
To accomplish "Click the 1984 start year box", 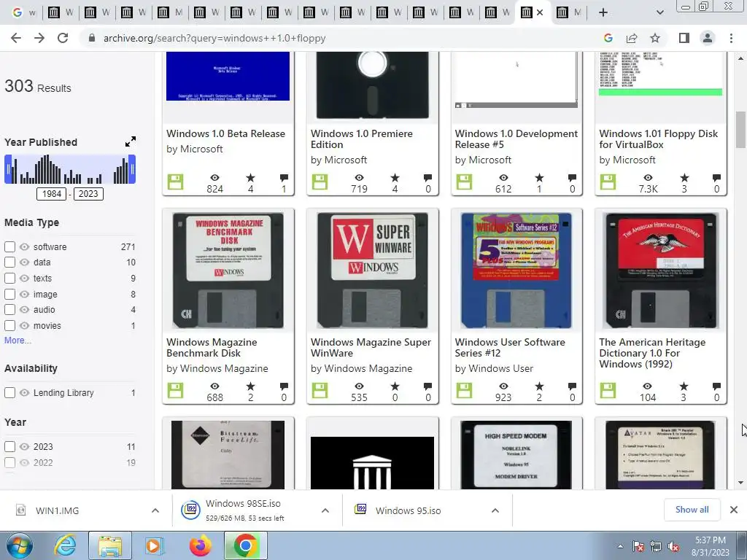I will tap(52, 194).
